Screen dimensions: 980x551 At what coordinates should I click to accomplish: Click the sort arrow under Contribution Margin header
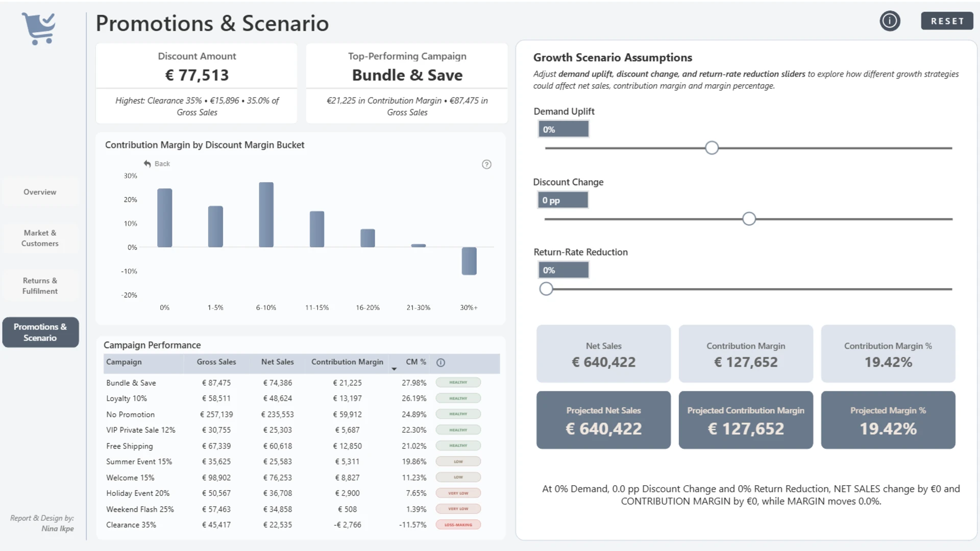[394, 369]
